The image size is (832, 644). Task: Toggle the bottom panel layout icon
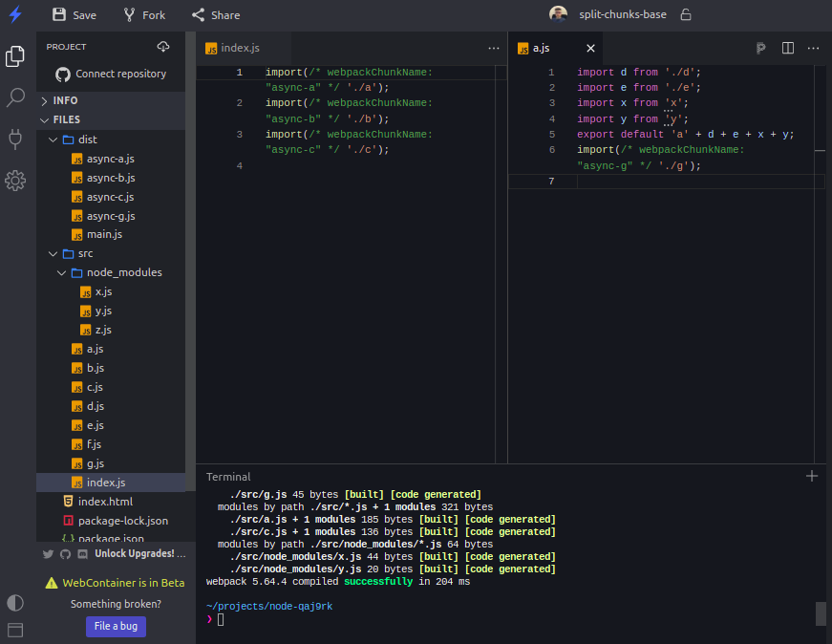click(x=15, y=630)
